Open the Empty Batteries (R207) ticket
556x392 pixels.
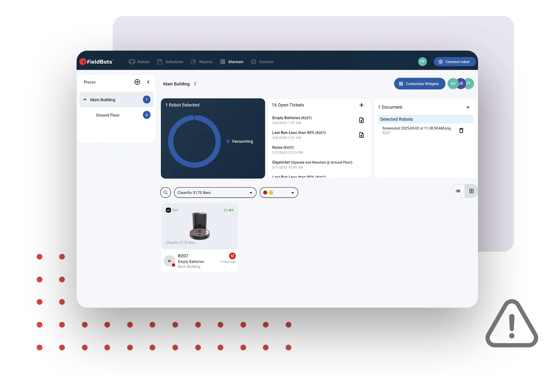point(292,120)
